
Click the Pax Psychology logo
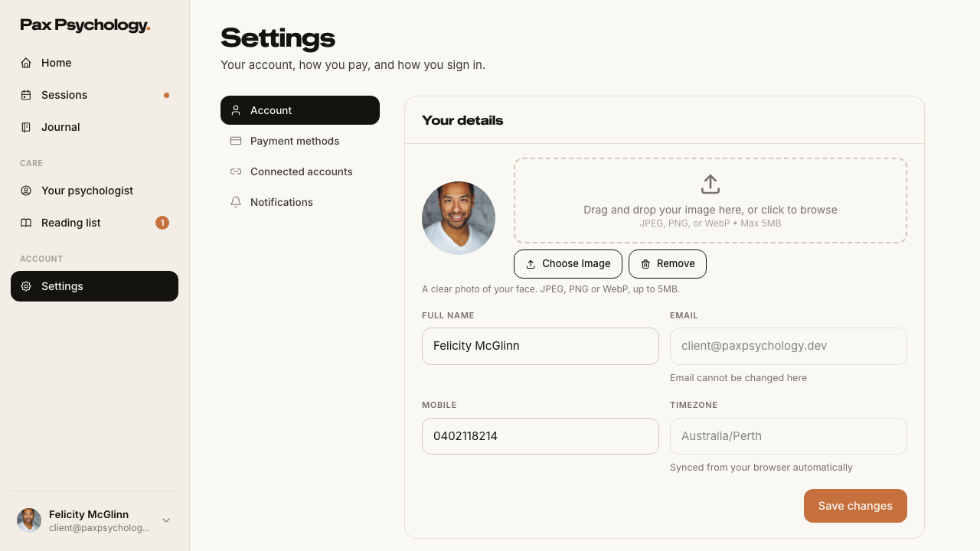pos(85,25)
